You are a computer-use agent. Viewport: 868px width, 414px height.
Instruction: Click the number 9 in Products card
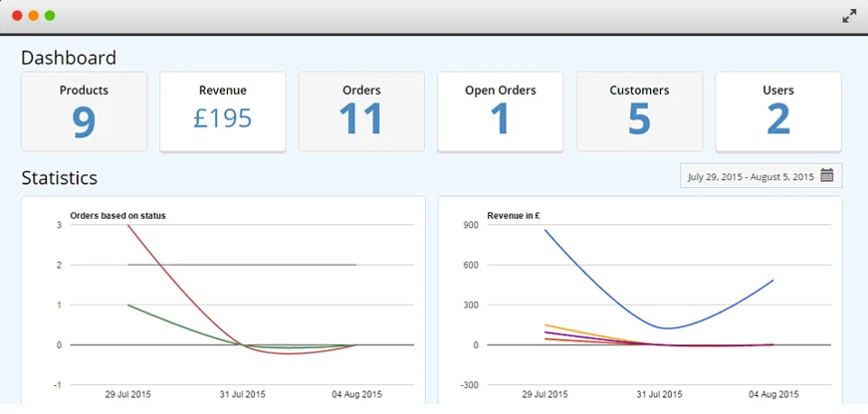[84, 122]
